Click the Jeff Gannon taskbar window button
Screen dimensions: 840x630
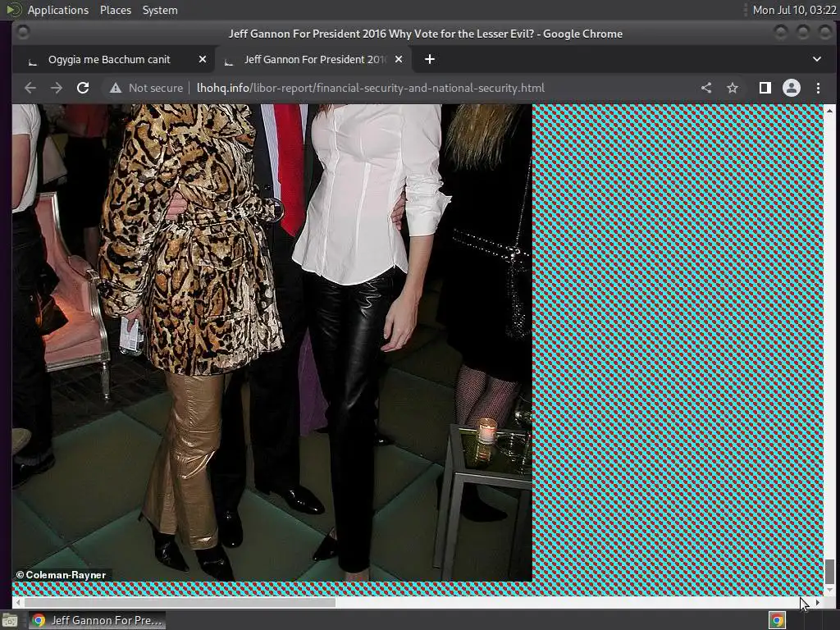pos(97,620)
